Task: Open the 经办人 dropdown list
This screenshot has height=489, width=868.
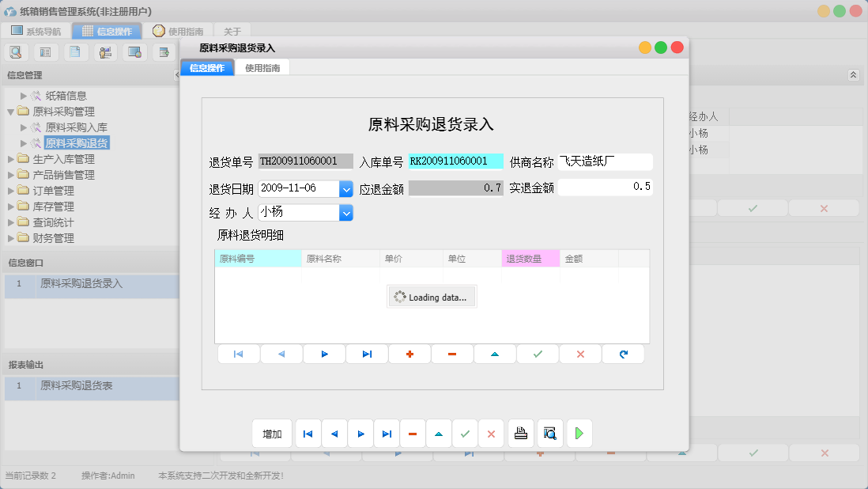Action: 345,212
